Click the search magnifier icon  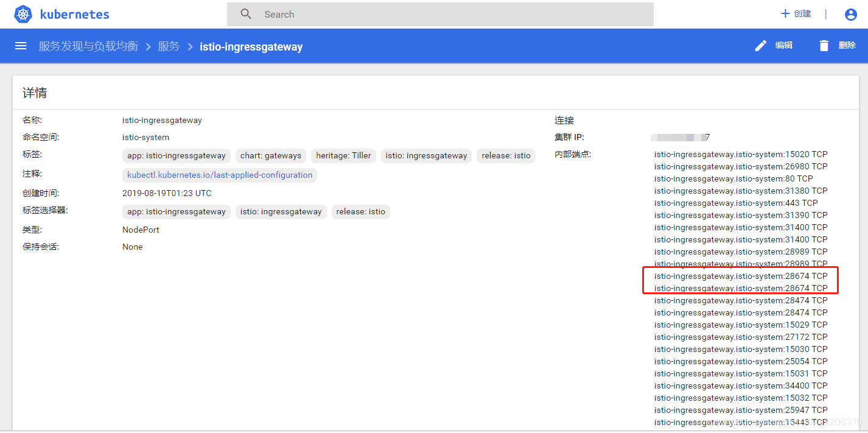click(246, 14)
